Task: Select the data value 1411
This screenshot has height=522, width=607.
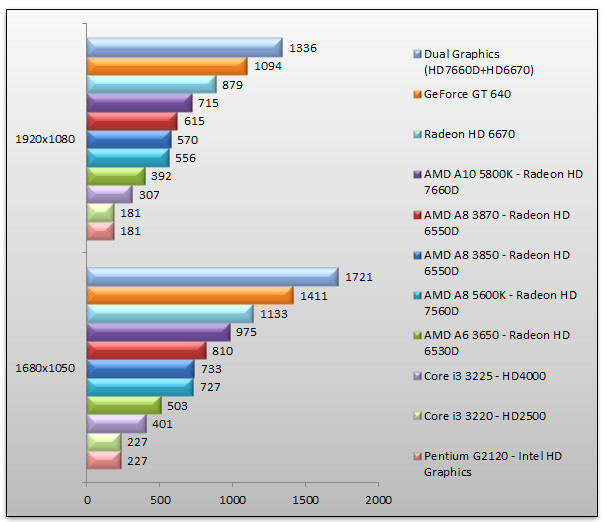Action: 314,296
